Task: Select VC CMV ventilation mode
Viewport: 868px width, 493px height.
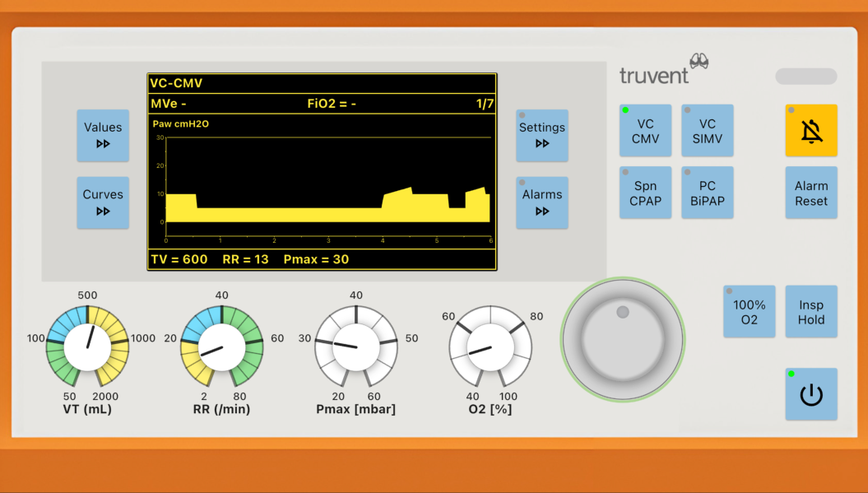Action: pyautogui.click(x=646, y=130)
